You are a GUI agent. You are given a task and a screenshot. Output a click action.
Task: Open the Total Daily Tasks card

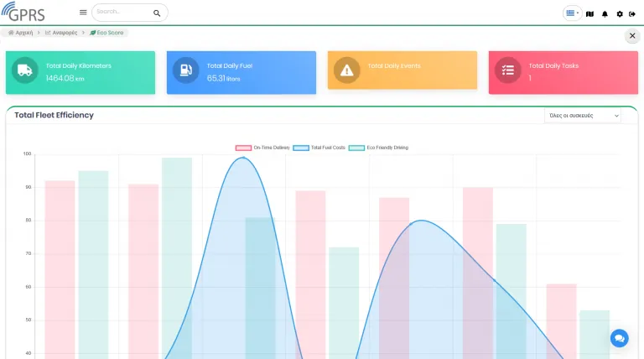coord(563,73)
